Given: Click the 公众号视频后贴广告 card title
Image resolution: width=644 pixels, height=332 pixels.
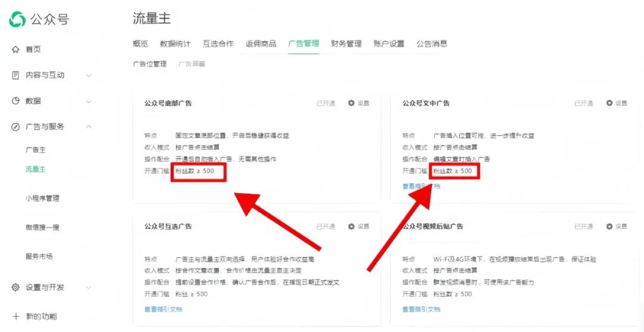Looking at the screenshot, I should tap(433, 226).
